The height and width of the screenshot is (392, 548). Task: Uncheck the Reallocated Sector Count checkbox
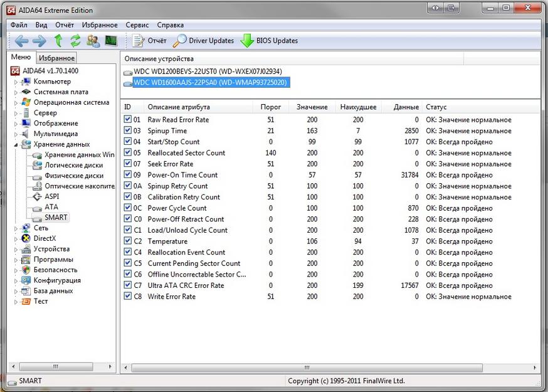pyautogui.click(x=127, y=152)
